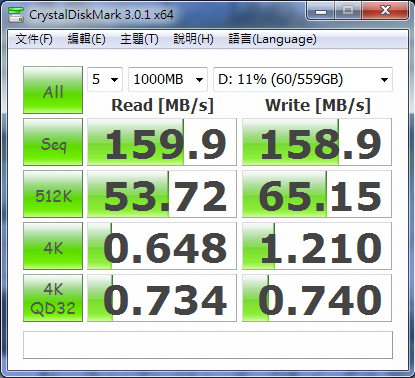
Task: Click the 512K read result 53.72
Action: tap(162, 194)
